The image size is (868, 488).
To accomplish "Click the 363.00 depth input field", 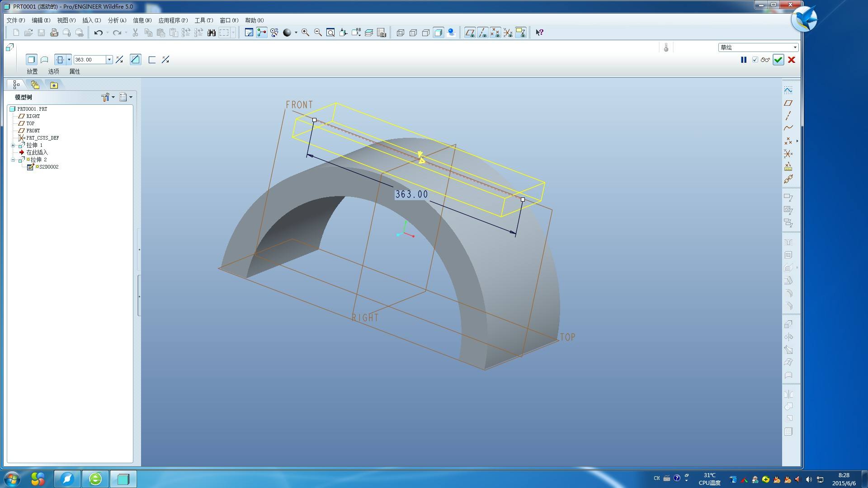I will pos(90,60).
